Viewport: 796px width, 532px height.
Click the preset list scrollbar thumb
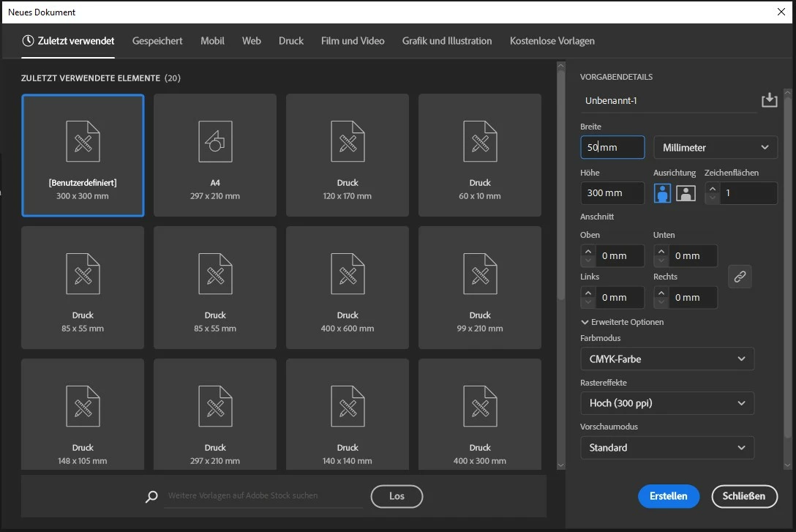coord(561,184)
